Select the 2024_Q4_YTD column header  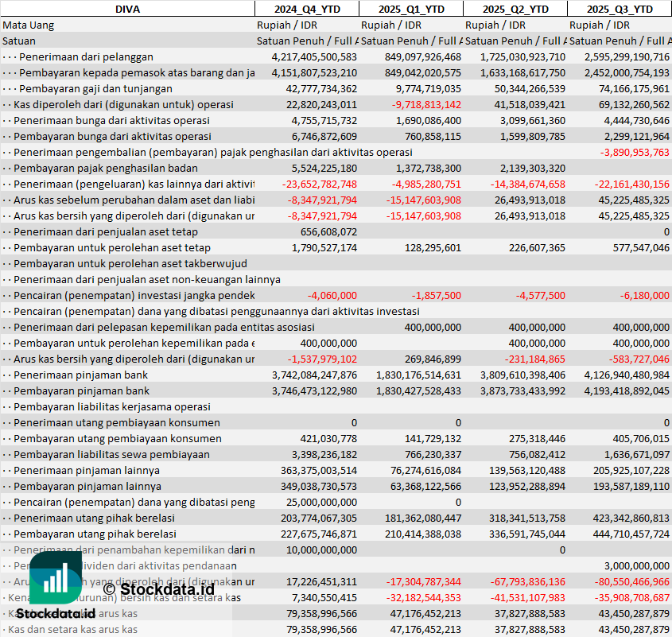pos(307,9)
